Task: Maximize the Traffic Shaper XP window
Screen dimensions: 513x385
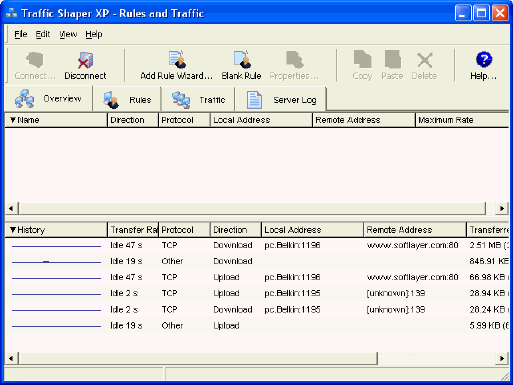Action: 482,13
